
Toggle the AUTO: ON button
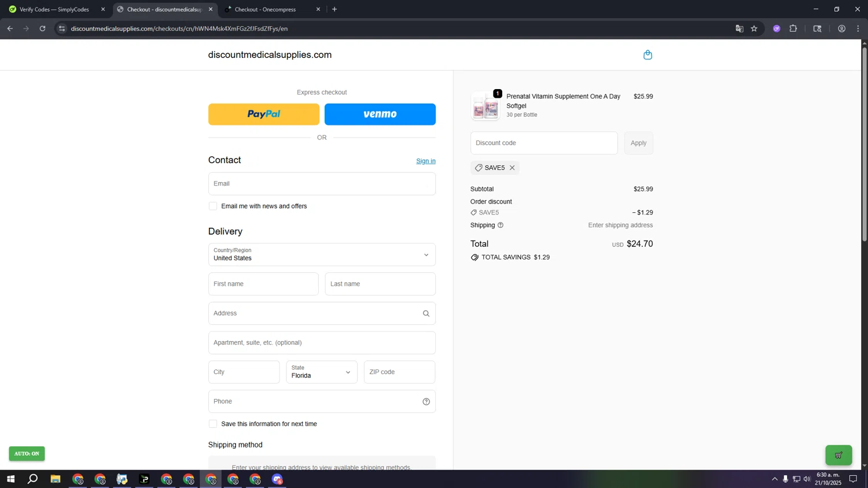pyautogui.click(x=27, y=454)
